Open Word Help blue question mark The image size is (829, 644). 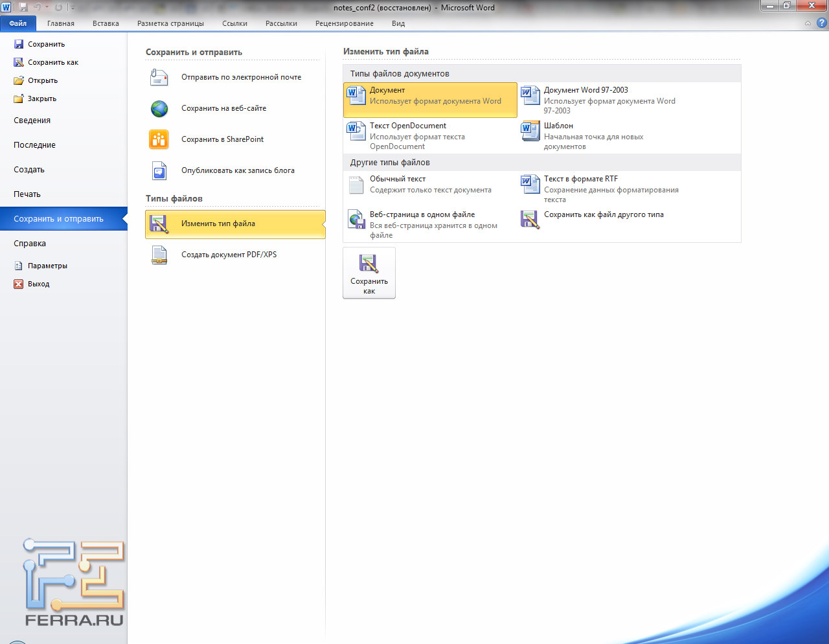(x=821, y=23)
